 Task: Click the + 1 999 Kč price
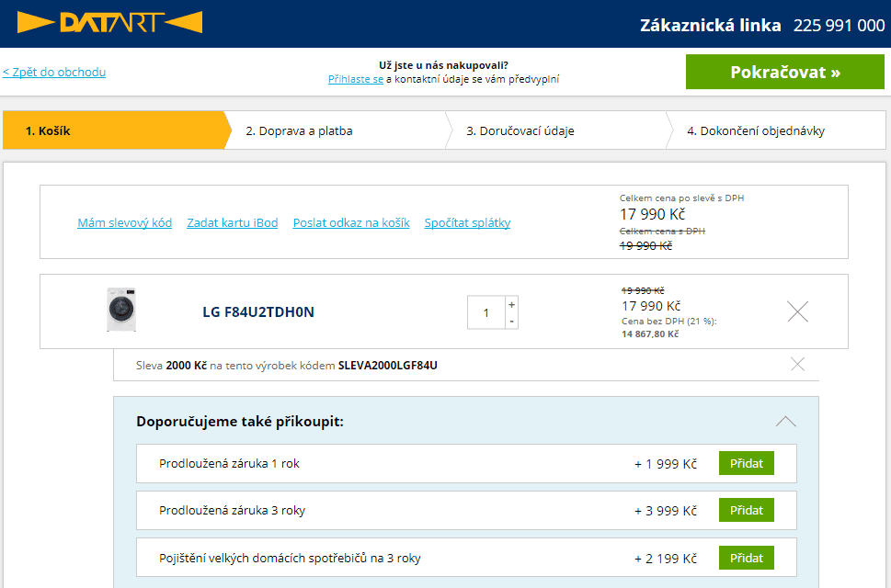[x=666, y=464]
